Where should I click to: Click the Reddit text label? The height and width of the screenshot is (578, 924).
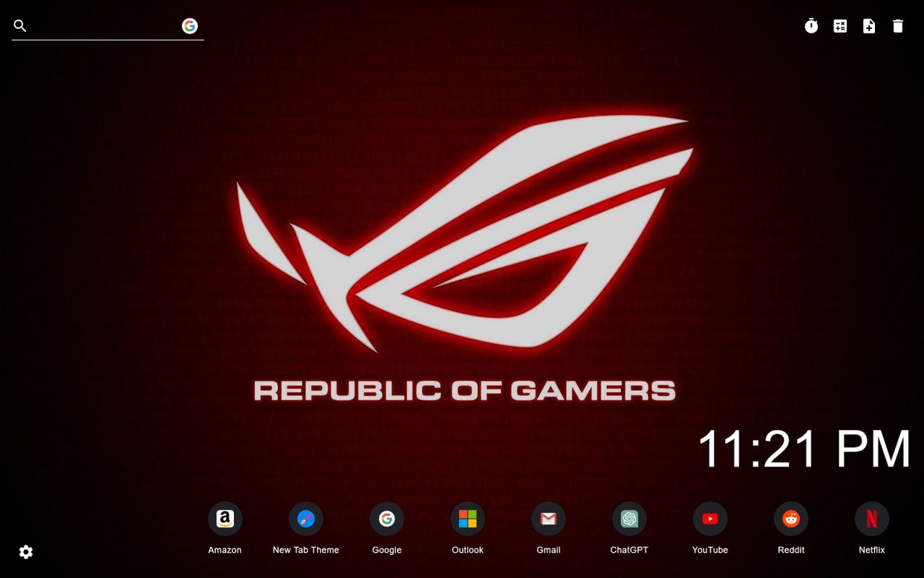[791, 550]
